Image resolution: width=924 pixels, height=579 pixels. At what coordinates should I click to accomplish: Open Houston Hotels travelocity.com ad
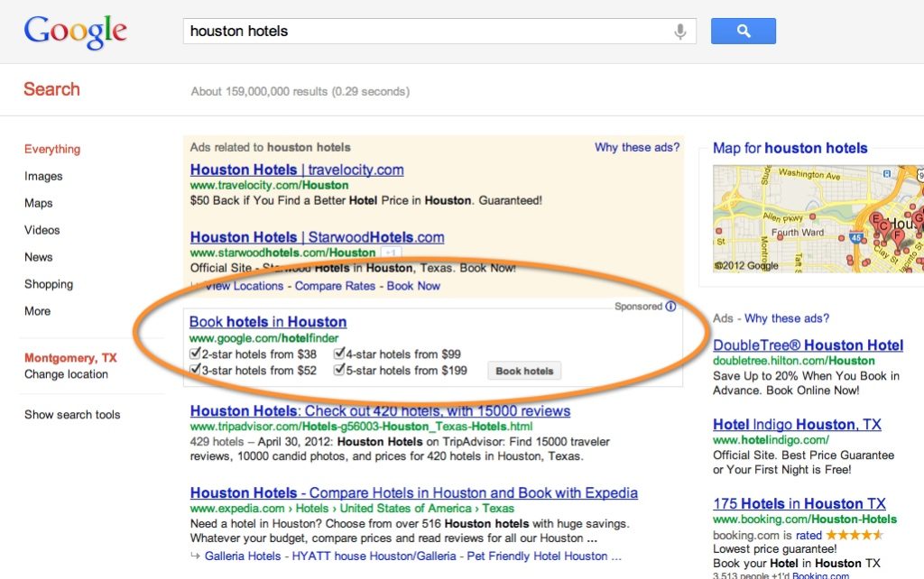pos(296,170)
